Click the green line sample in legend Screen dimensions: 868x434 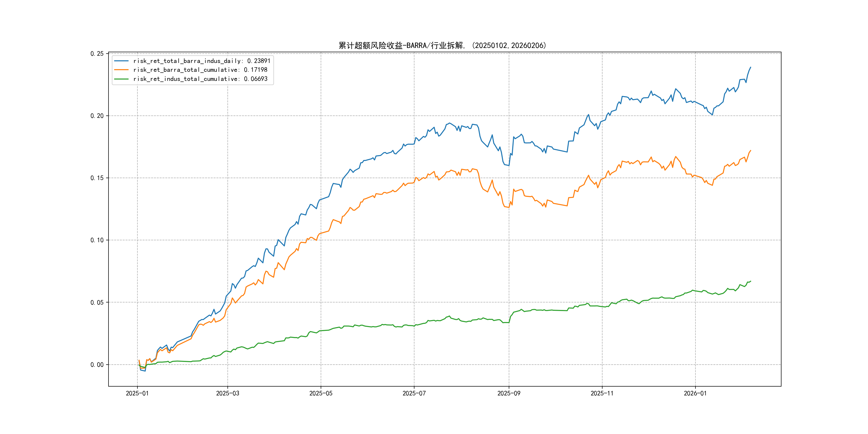pyautogui.click(x=121, y=79)
